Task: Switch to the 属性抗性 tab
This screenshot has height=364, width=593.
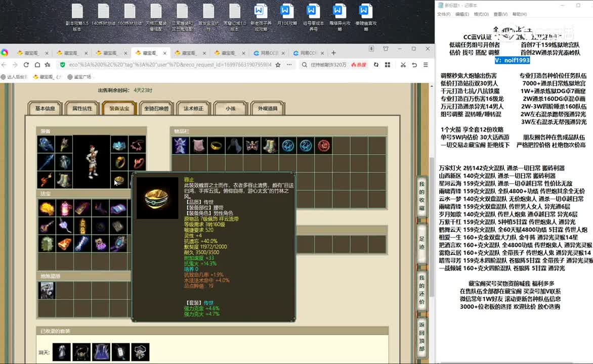Action: (82, 109)
